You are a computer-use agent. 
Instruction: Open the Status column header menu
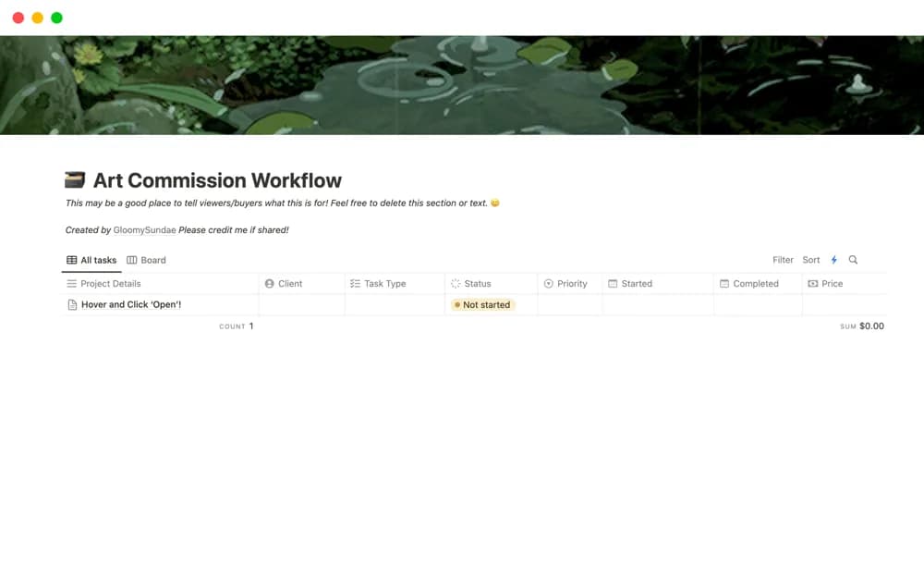coord(491,284)
